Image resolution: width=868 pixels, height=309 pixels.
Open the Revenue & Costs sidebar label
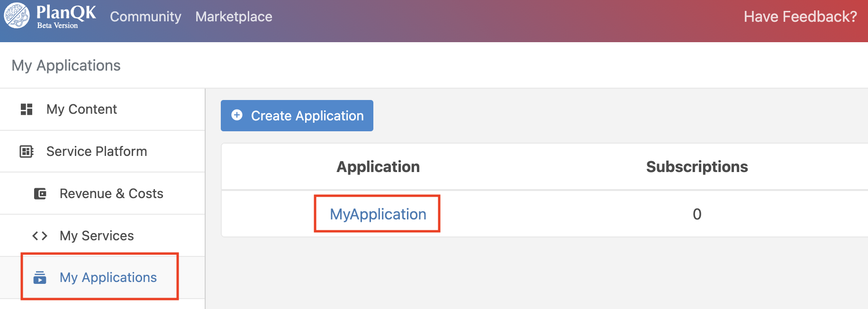point(111,194)
